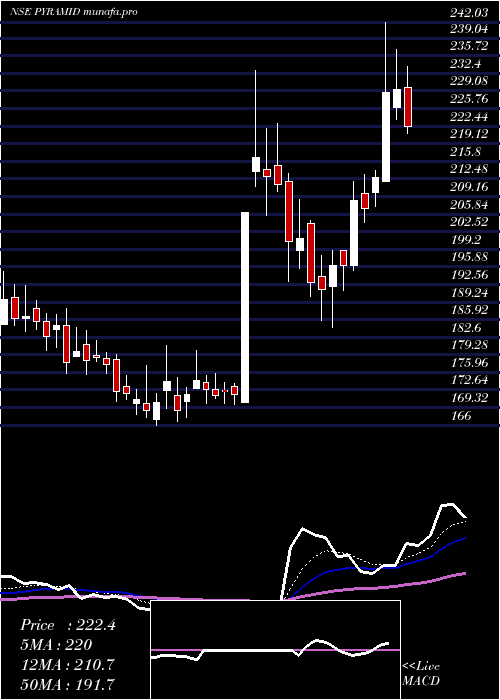The image size is (500, 700).
Task: Click the 50MA : 191.7 readout
Action: pos(67,685)
